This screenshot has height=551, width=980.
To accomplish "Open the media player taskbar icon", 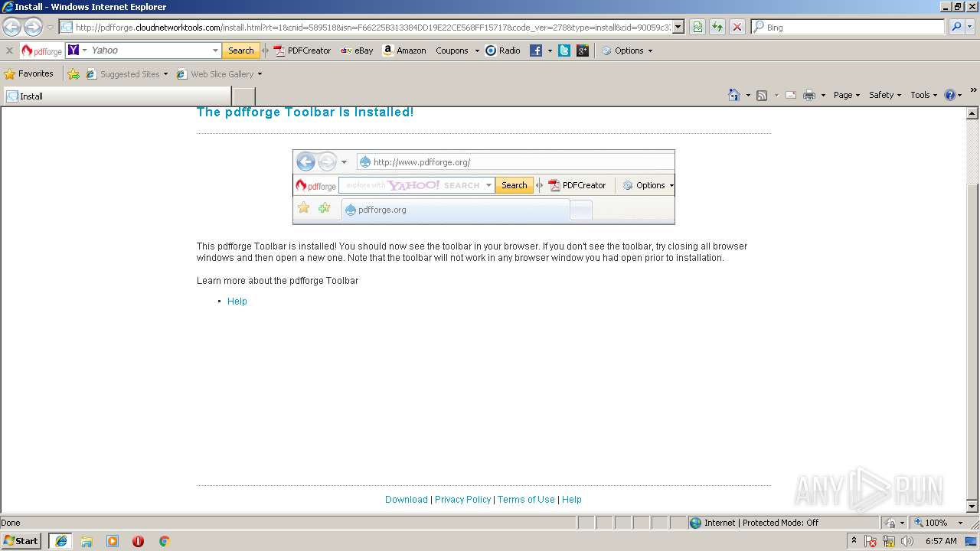I will [x=113, y=541].
